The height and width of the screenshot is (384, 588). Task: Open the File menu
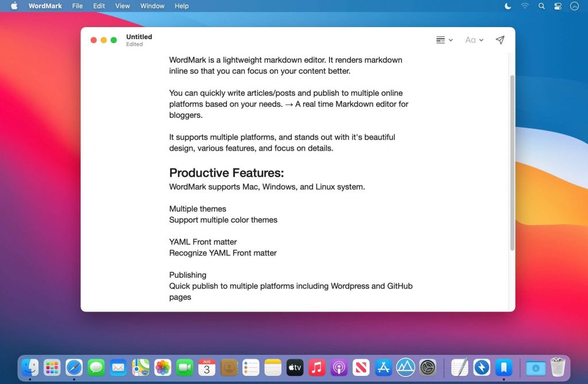pos(78,6)
